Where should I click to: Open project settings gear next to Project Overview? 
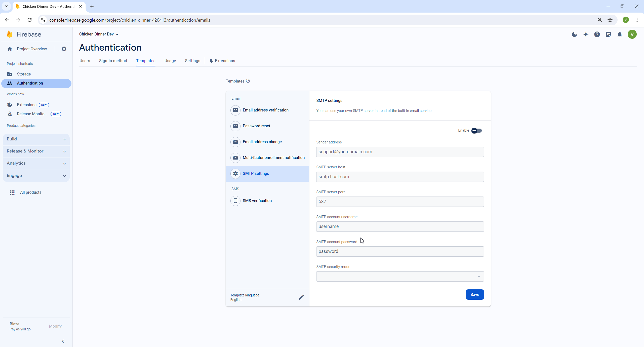(x=64, y=49)
